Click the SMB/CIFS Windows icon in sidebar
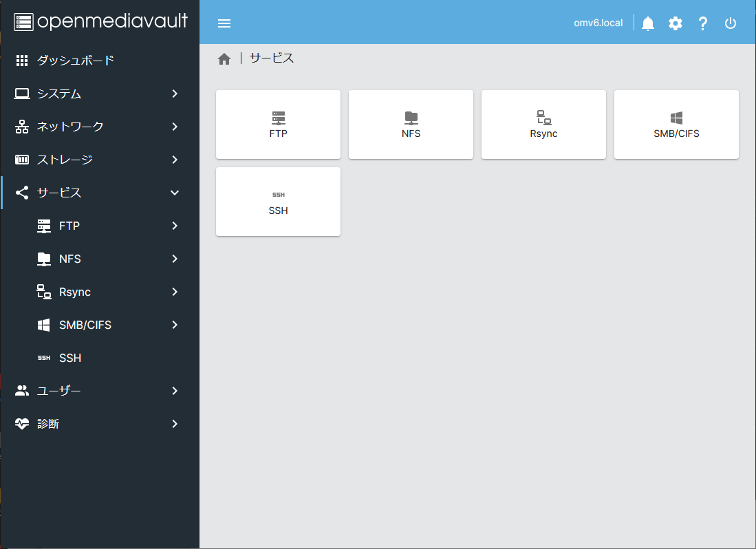 pos(44,325)
